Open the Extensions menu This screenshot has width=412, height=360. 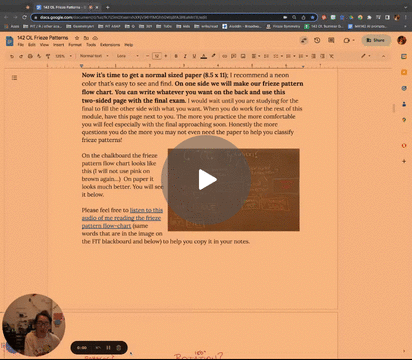click(110, 45)
